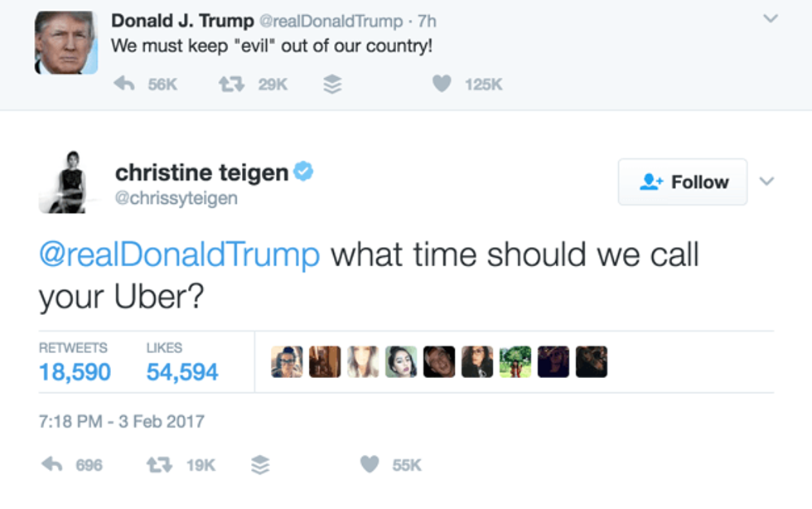Expand chevron menu next to Follow button

tap(767, 181)
